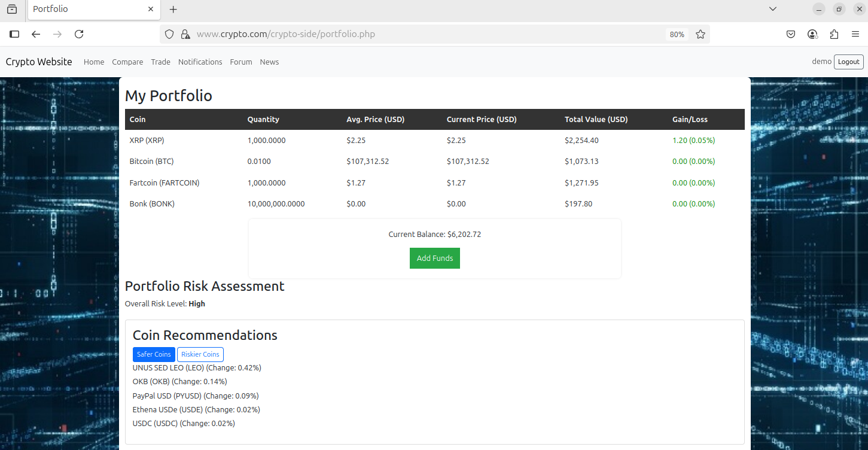Bookmark this page with the star icon
The height and width of the screenshot is (450, 868).
point(700,34)
